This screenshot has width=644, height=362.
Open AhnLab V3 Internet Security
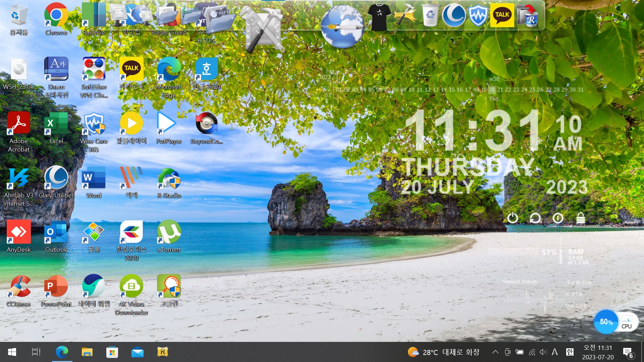tap(19, 186)
